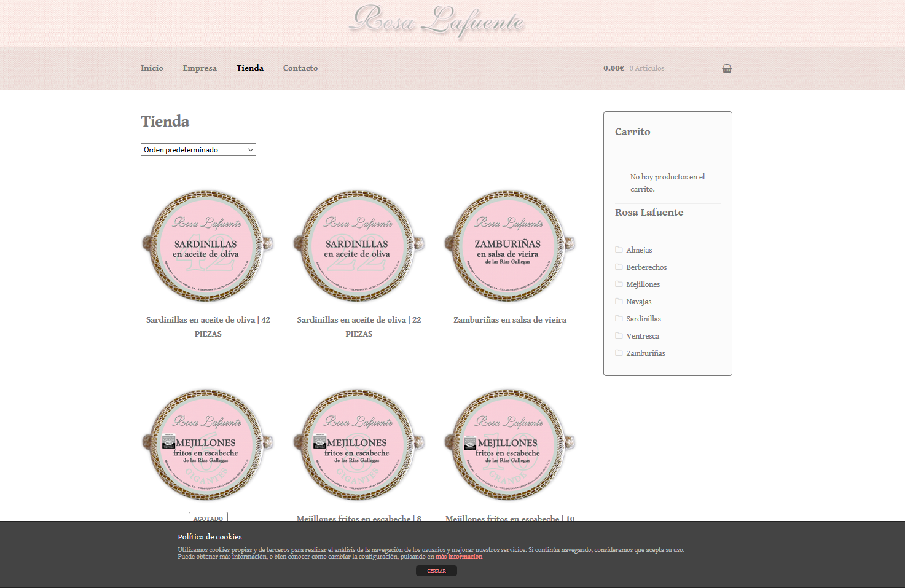Open the Almejas category link
The image size is (905, 588).
(639, 250)
